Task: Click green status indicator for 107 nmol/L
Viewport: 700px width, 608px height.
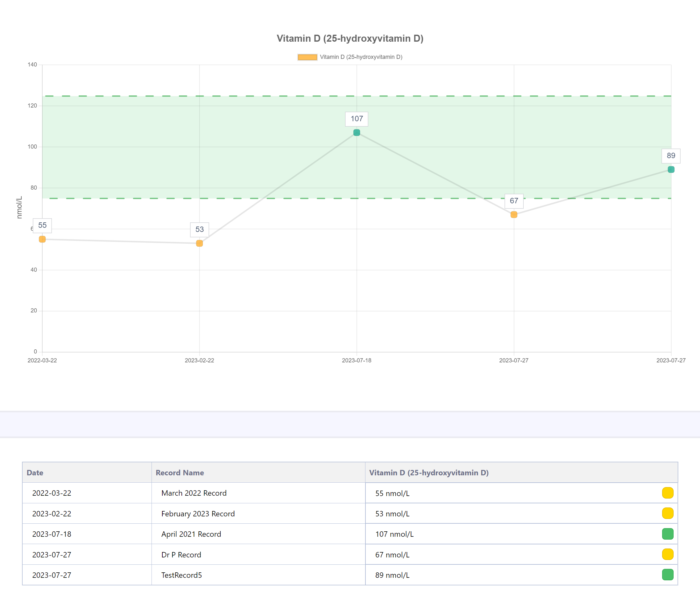Action: [x=668, y=534]
